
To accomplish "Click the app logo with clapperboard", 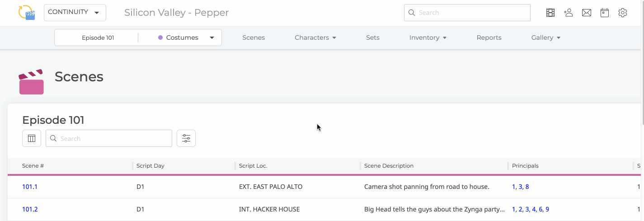I will (27, 13).
